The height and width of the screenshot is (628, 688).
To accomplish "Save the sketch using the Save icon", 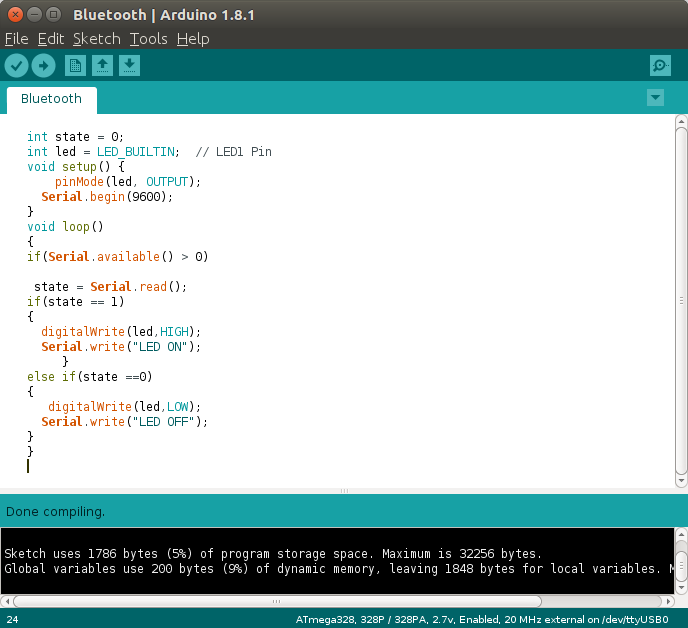I will [129, 66].
